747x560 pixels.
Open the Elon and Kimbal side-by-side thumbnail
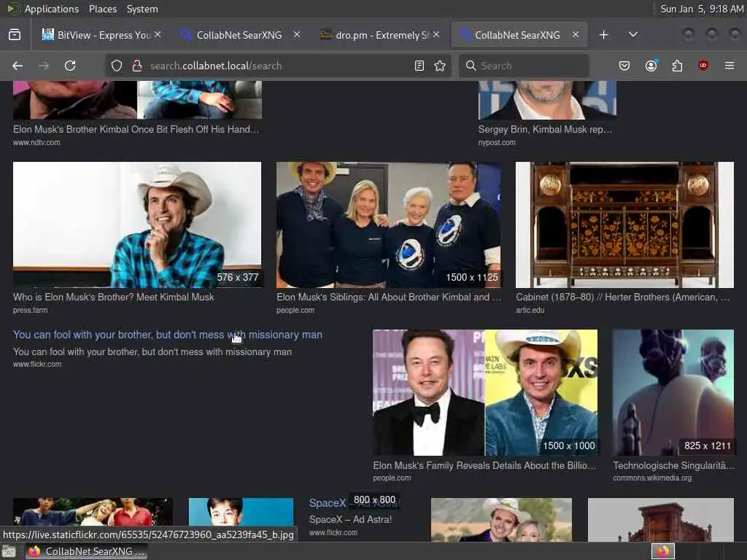coord(485,392)
